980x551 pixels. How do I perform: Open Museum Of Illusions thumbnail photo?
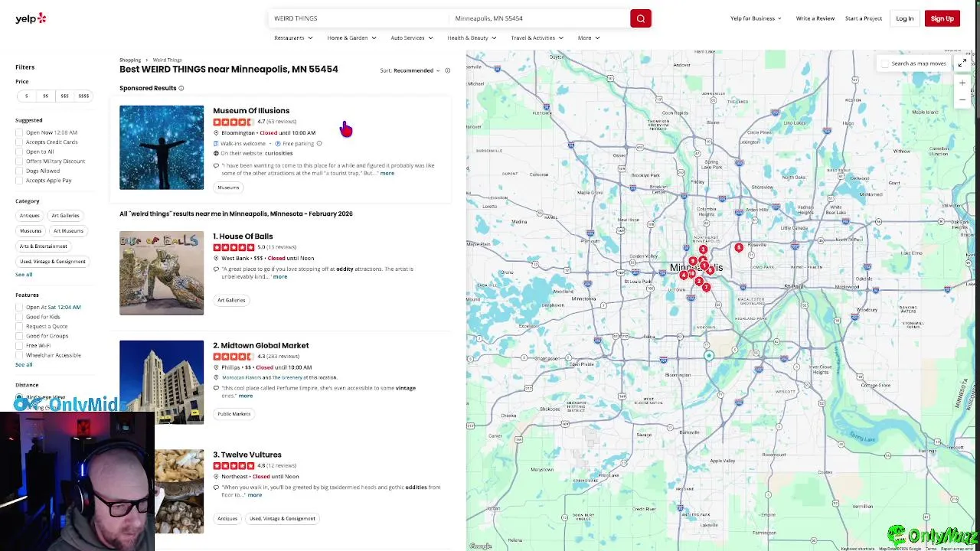162,148
